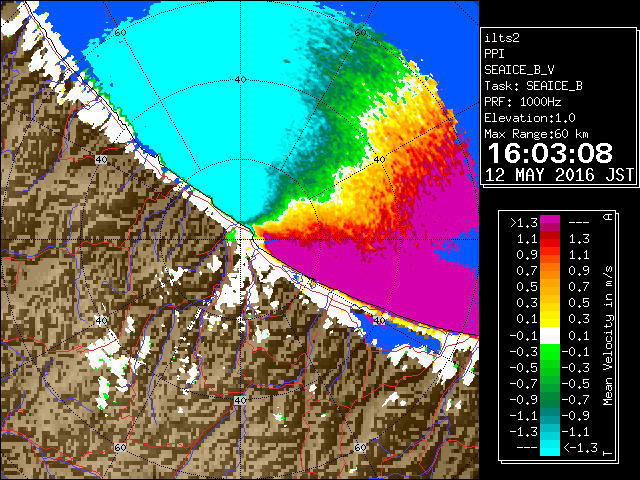Viewport: 640px width, 480px height.
Task: Click the "60" ring label in the lower-left land
Action: tap(120, 448)
